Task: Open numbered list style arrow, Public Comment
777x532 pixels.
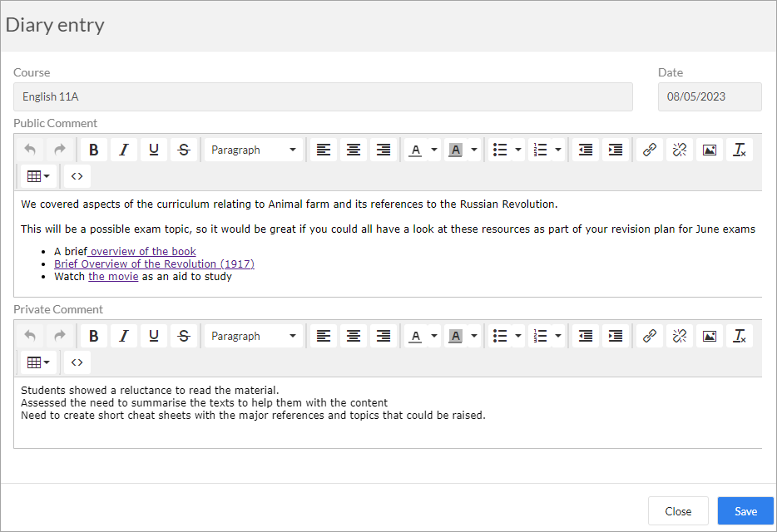Action: click(x=558, y=150)
